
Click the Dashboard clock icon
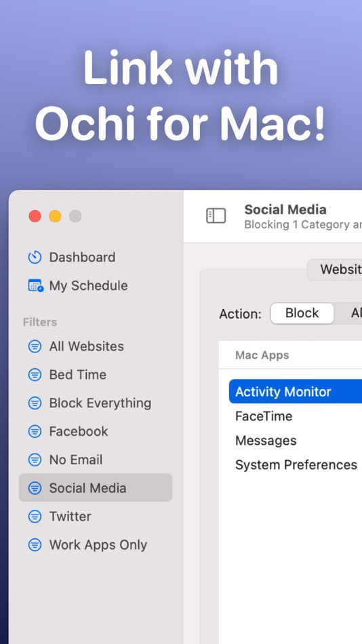tap(35, 257)
